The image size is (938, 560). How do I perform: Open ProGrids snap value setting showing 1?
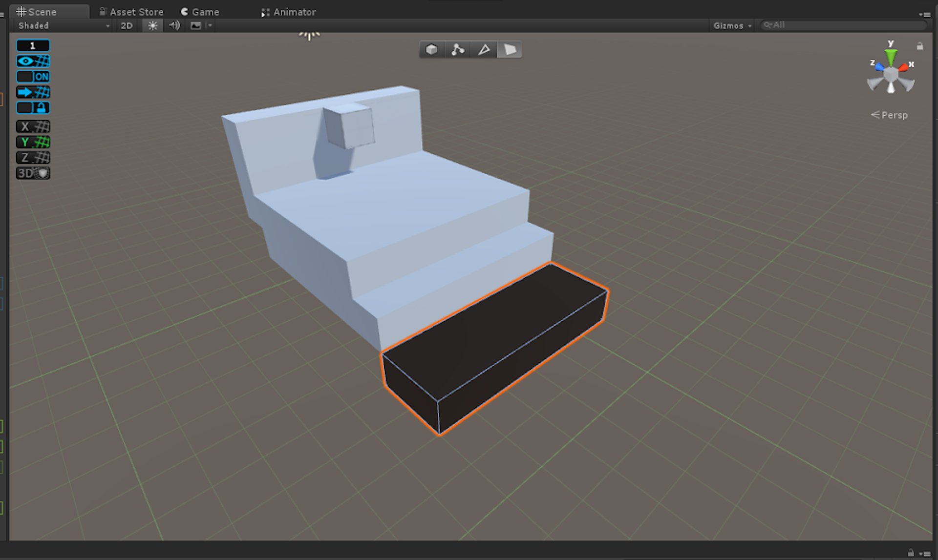click(x=33, y=45)
